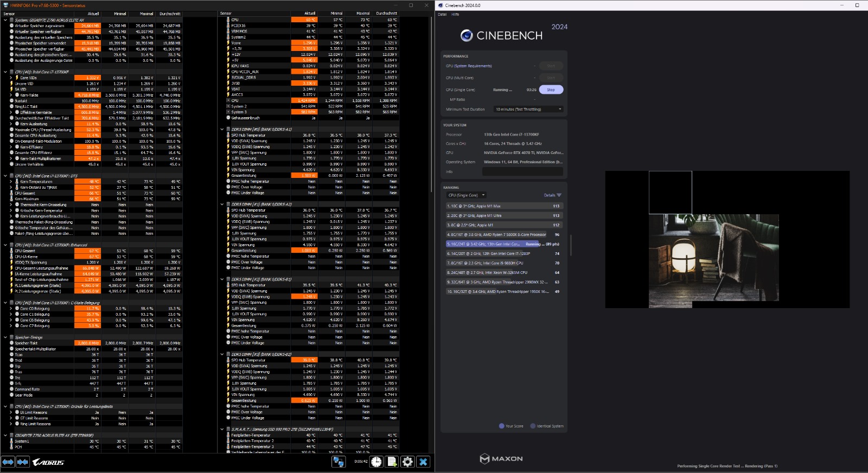Click the lightning icon beside Vcore
The image size is (868, 473).
228,43
